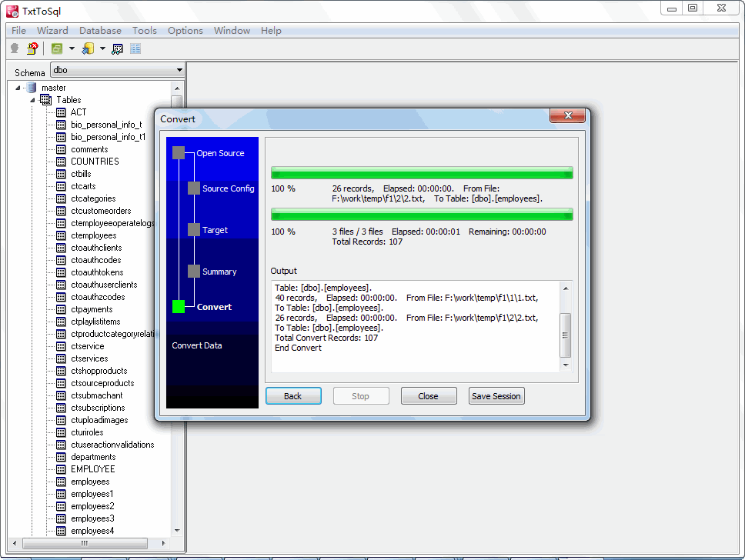This screenshot has height=560, width=745.
Task: Open the Database menu
Action: (x=100, y=31)
